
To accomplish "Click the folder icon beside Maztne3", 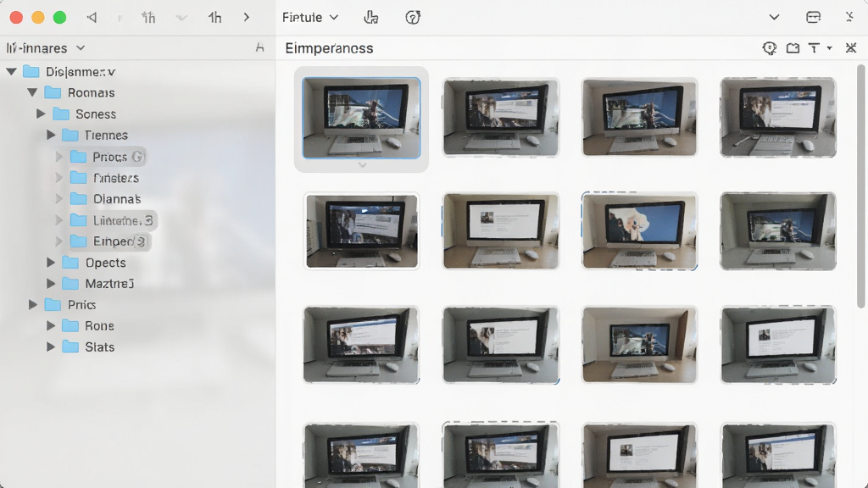I will tap(70, 283).
